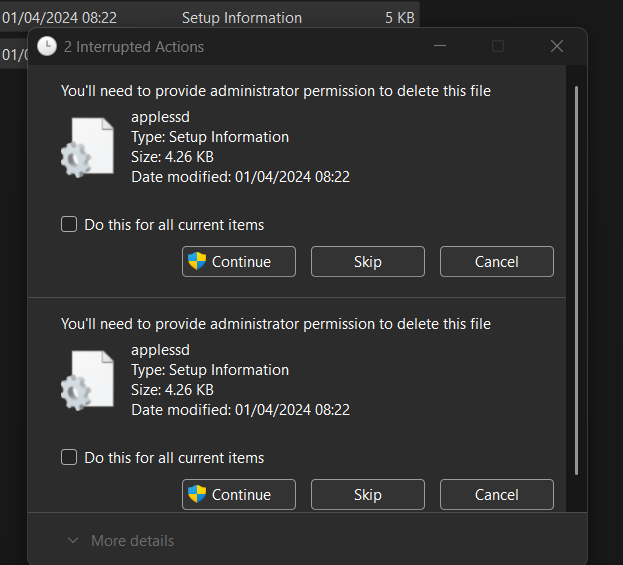The width and height of the screenshot is (623, 565).
Task: Click Continue for the second interrupted action
Action: tap(239, 494)
